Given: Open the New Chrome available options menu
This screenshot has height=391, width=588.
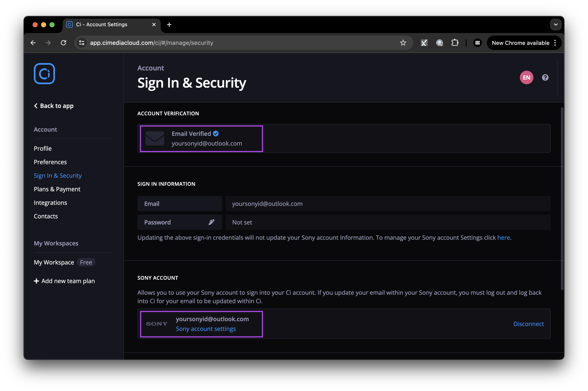Looking at the screenshot, I should tap(555, 43).
